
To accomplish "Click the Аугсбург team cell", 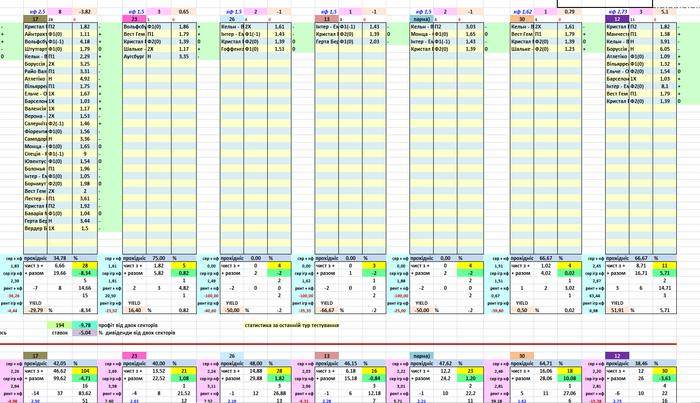I will point(134,57).
